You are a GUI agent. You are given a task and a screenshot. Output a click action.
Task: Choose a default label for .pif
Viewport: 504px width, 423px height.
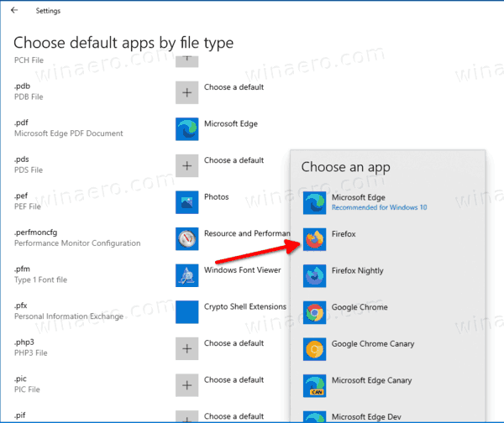click(x=234, y=416)
